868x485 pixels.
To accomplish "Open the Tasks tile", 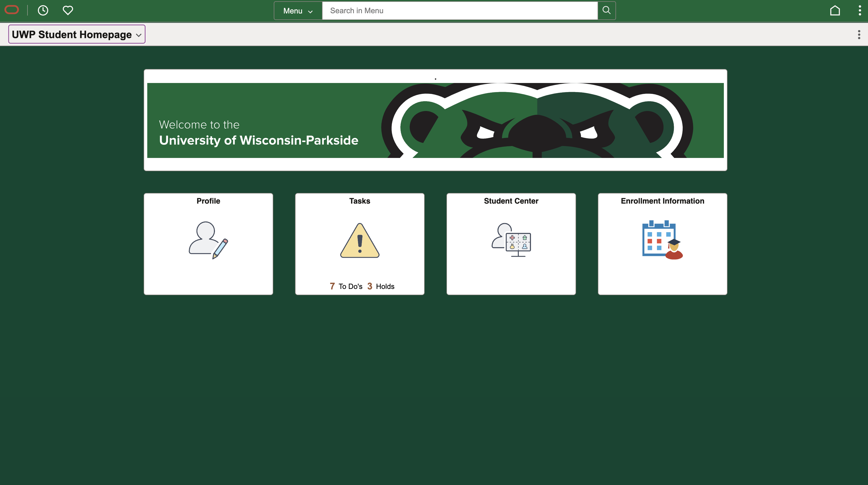I will click(360, 244).
